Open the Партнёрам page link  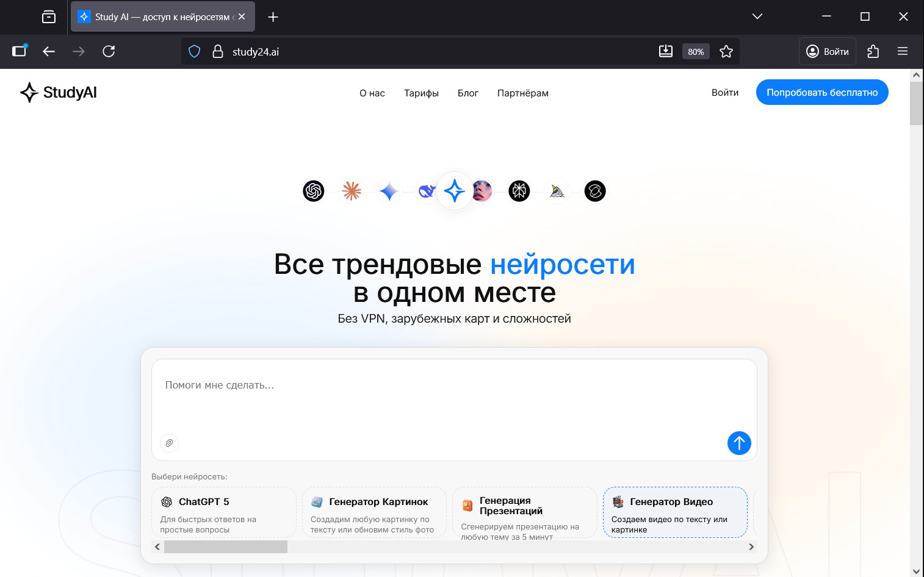click(522, 93)
